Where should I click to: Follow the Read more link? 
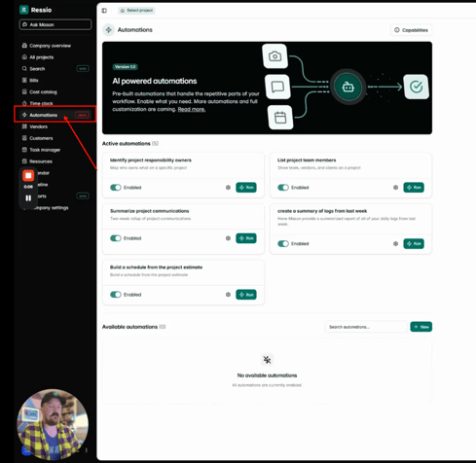[192, 109]
